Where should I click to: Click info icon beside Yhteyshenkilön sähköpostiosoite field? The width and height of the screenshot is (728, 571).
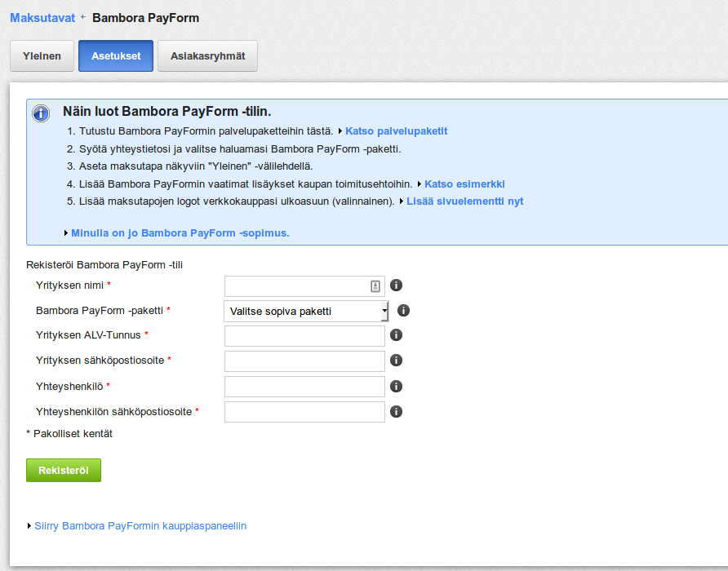tap(396, 411)
